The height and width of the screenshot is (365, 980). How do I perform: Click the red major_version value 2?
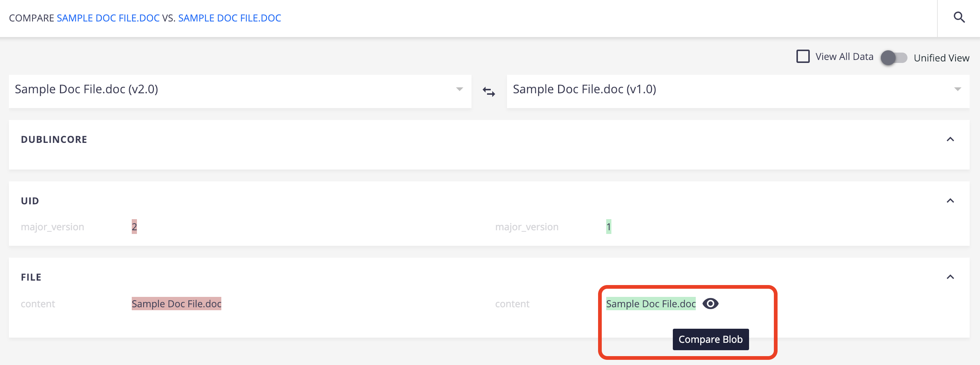point(134,227)
